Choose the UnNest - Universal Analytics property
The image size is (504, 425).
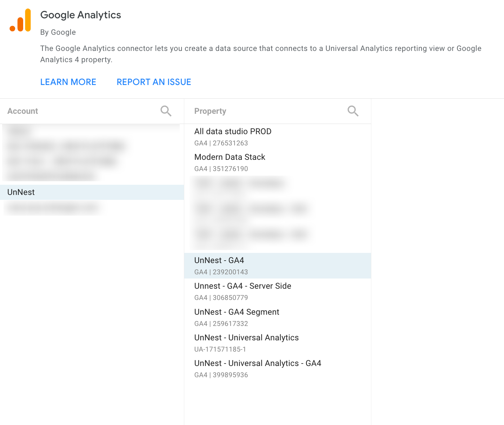click(278, 343)
